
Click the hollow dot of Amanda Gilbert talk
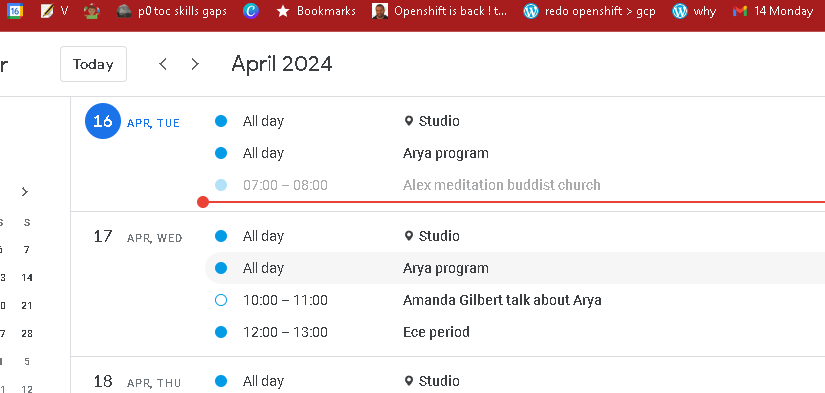221,300
